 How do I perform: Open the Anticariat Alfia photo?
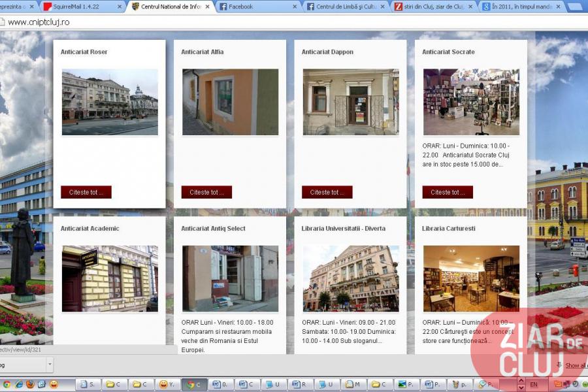(x=230, y=102)
